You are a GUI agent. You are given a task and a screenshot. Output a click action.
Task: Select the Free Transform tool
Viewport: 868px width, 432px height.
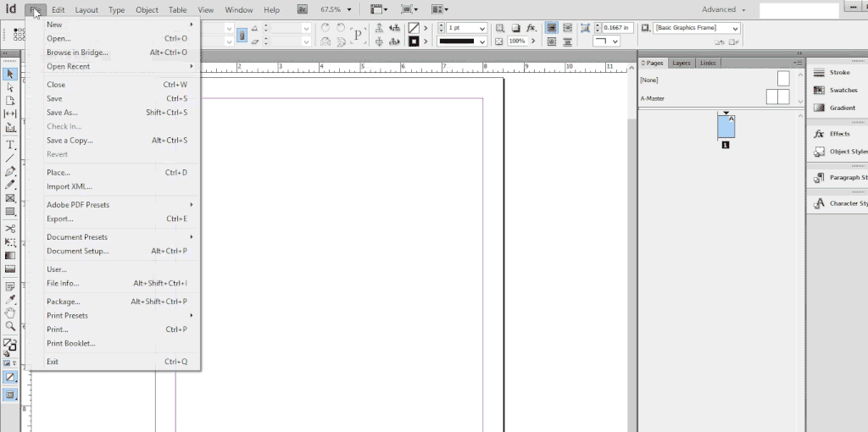(10, 242)
